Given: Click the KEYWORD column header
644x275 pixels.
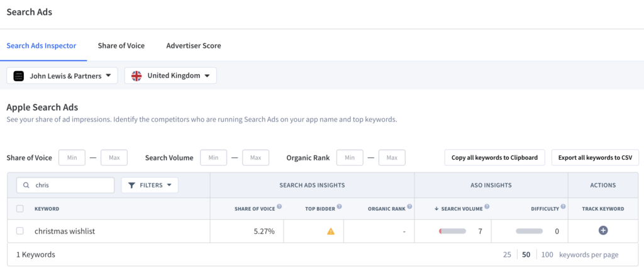Looking at the screenshot, I should 47,209.
